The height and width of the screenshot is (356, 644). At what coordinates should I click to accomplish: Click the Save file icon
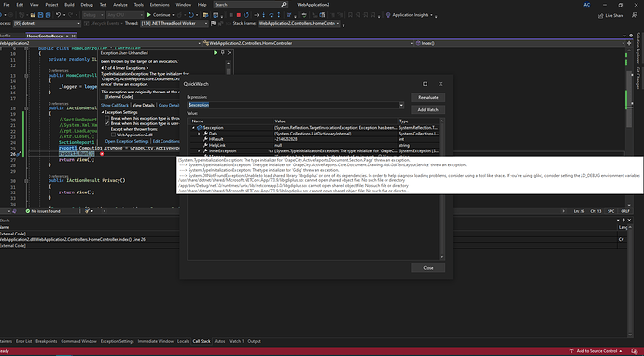[41, 15]
